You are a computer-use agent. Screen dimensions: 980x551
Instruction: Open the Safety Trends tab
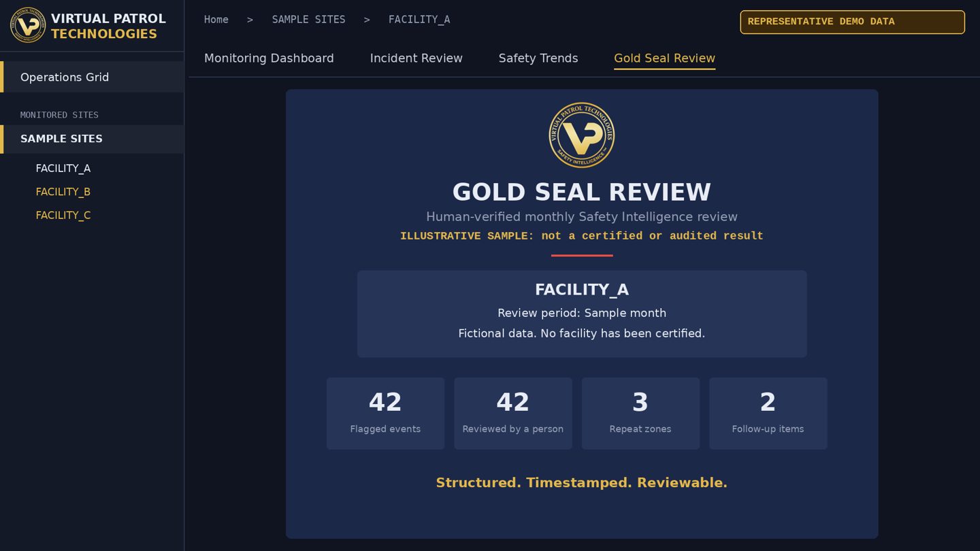(x=538, y=59)
